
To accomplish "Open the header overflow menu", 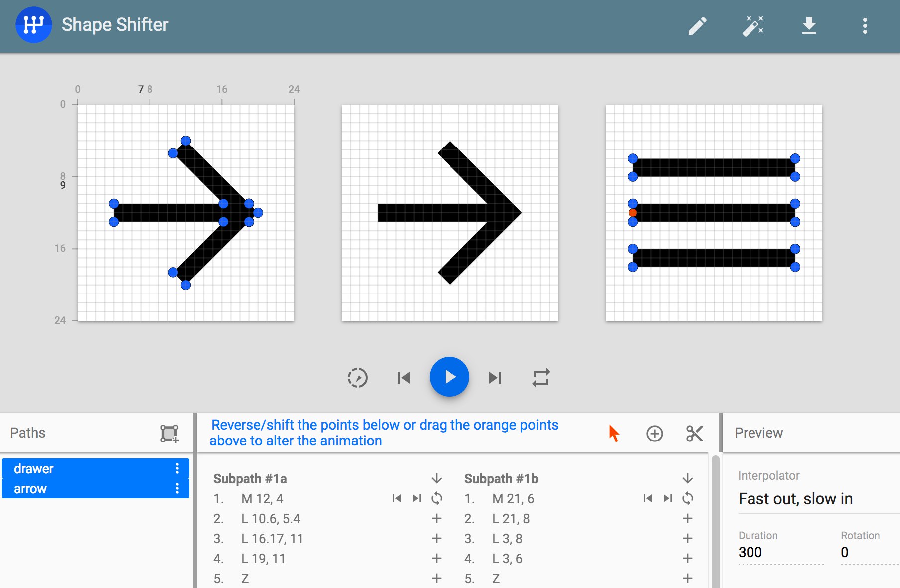I will point(865,26).
